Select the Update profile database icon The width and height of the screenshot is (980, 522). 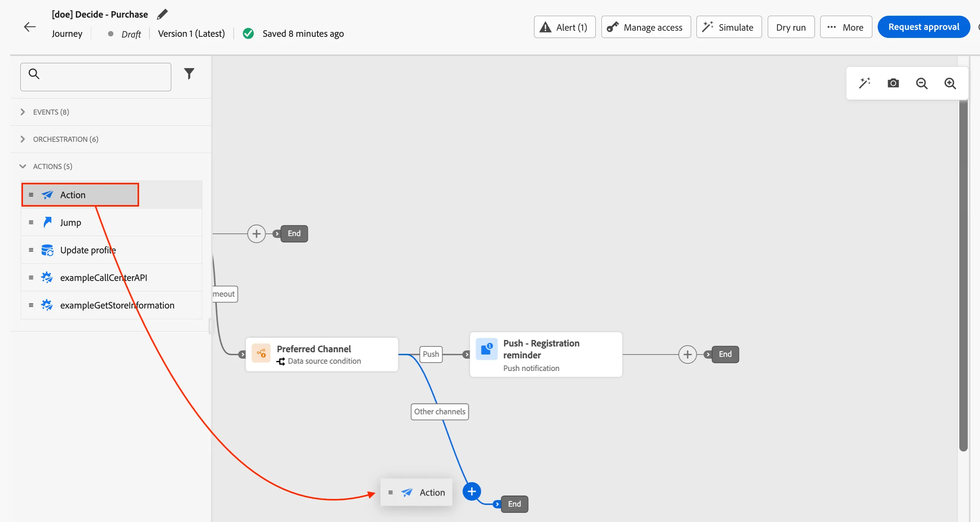click(x=47, y=250)
